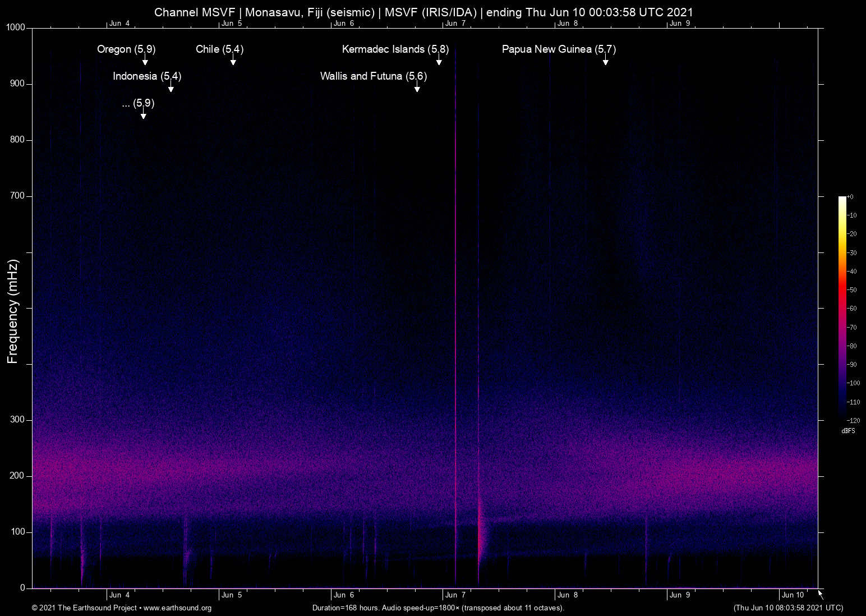Click the Jun 10 marker on the bottom time axis

[x=793, y=595]
